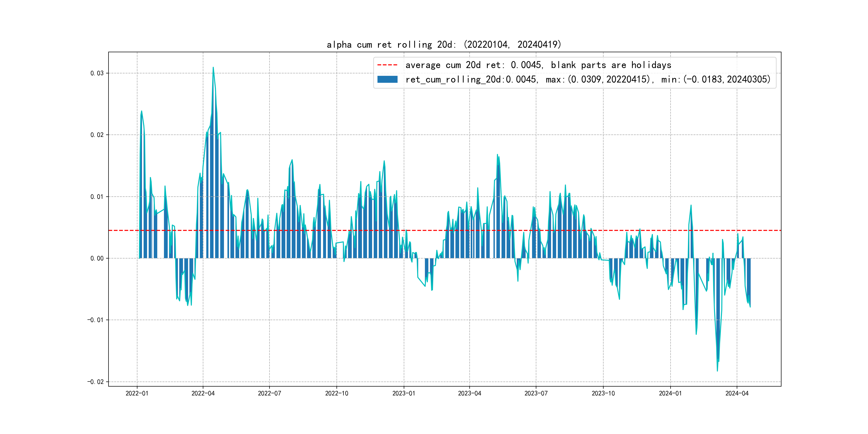The height and width of the screenshot is (434, 868).
Task: Click the 2022-07 x-axis tick label
Action: 269,393
